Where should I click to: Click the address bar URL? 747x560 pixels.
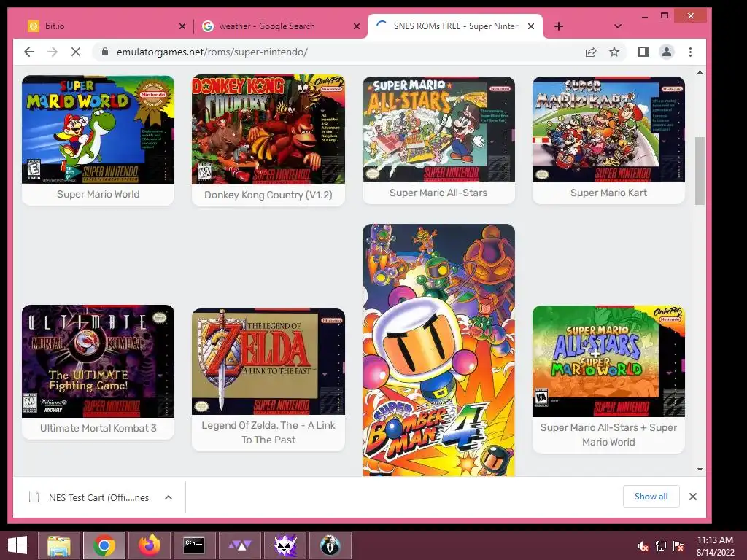pos(212,52)
